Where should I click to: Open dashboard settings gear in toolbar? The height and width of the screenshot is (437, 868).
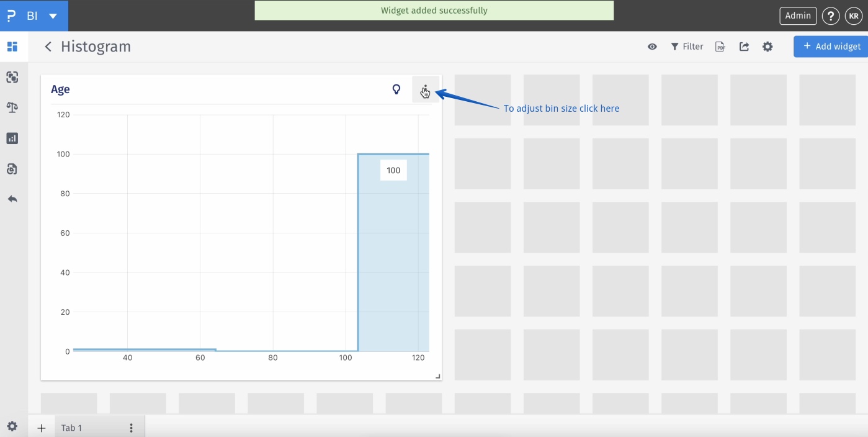click(767, 47)
